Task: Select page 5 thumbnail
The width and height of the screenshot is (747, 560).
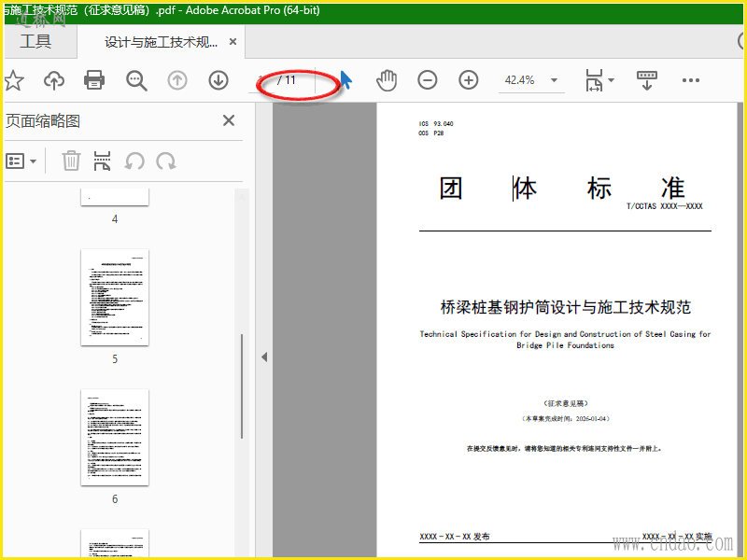Action: (115, 297)
